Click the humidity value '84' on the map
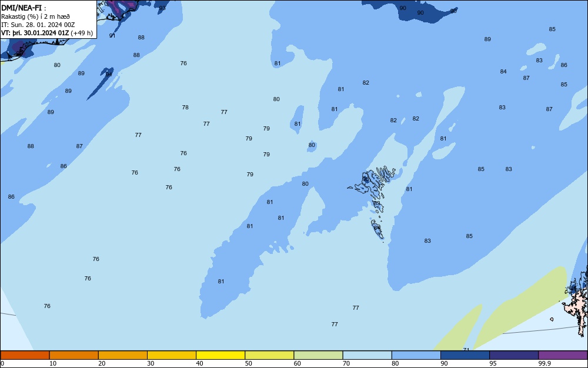Image resolution: width=588 pixels, height=368 pixels. (503, 71)
